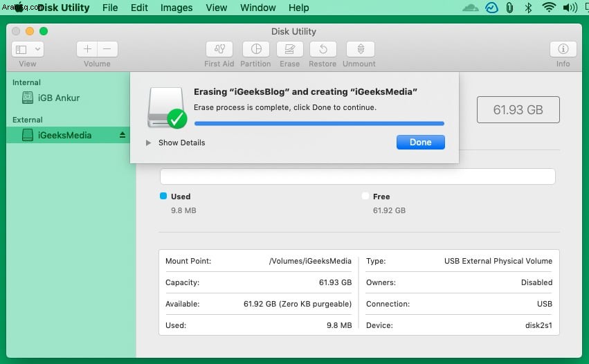
Task: Eject the iGeeksMedia drive
Action: tap(123, 135)
